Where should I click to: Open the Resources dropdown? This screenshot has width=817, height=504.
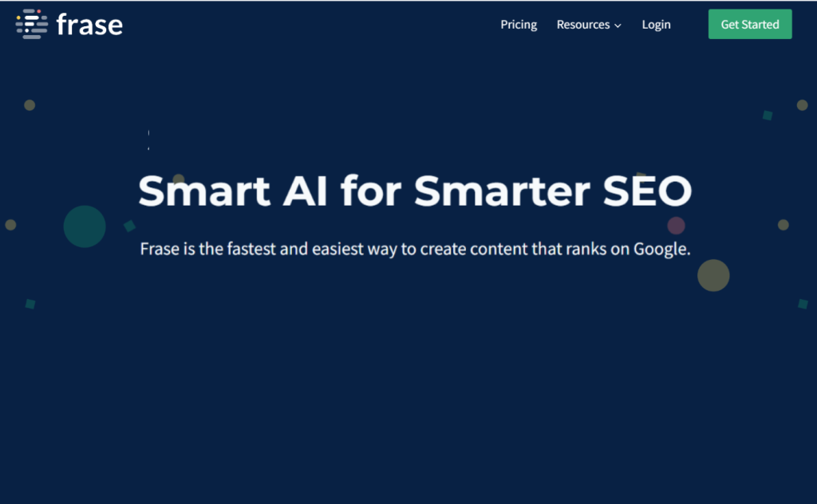[x=583, y=25]
